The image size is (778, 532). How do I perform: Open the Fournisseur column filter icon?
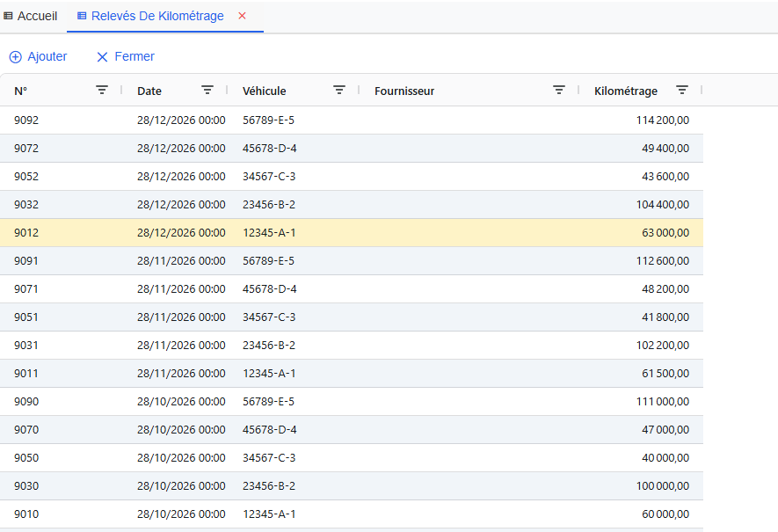(x=559, y=90)
